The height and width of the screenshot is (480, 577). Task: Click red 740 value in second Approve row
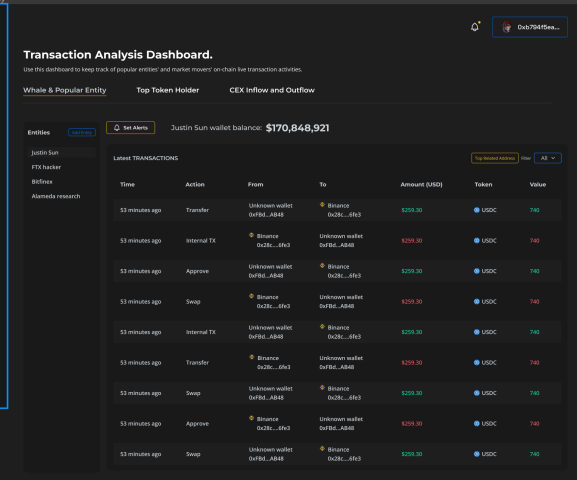pos(534,424)
